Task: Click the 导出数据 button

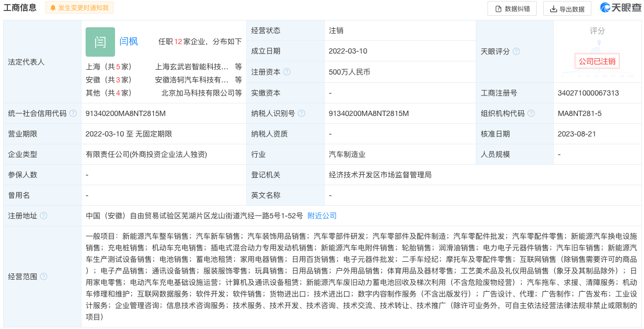Action: 567,8
